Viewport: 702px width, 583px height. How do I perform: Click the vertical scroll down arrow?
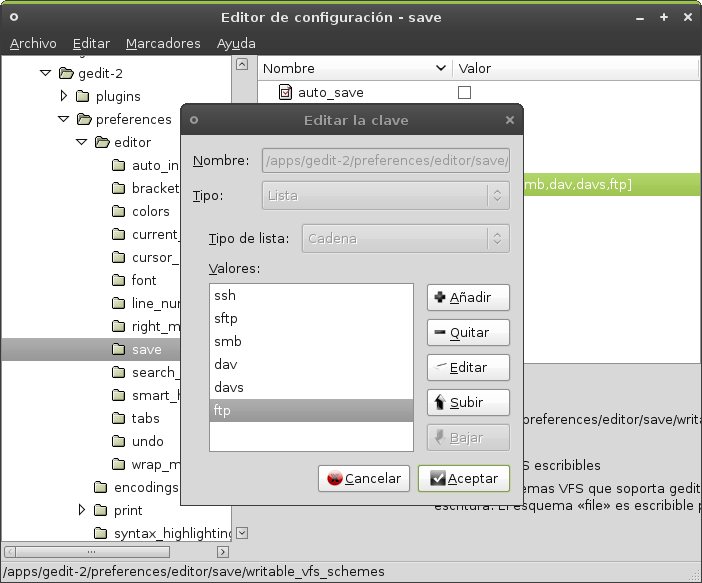pyautogui.click(x=242, y=533)
